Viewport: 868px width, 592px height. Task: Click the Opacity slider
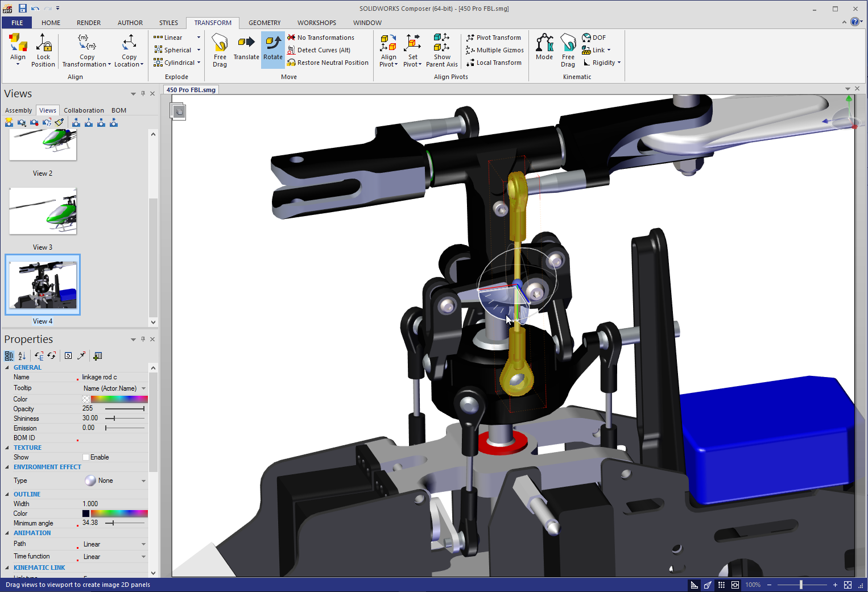click(x=125, y=409)
